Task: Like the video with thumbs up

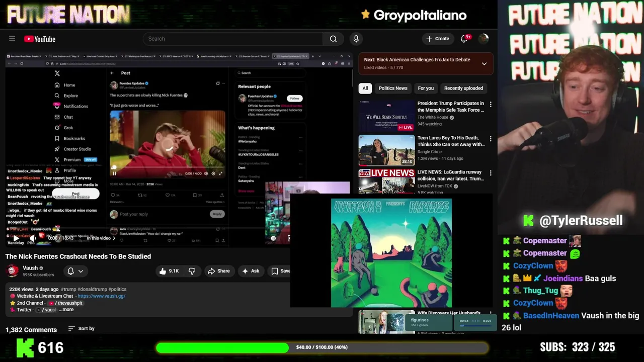Action: (169, 271)
